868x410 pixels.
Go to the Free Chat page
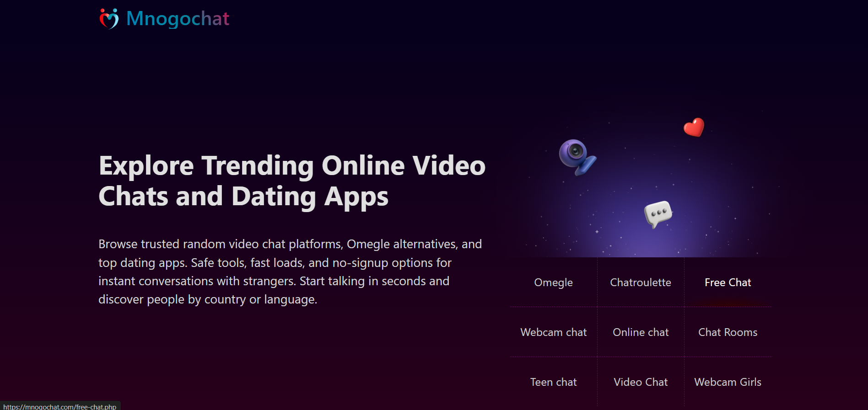point(728,282)
